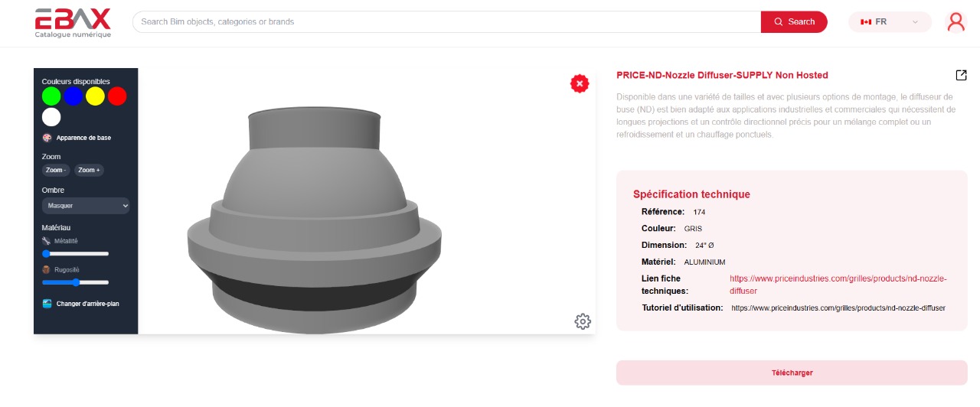This screenshot has height=407, width=980.
Task: Click the Télécharger download button
Action: [792, 373]
